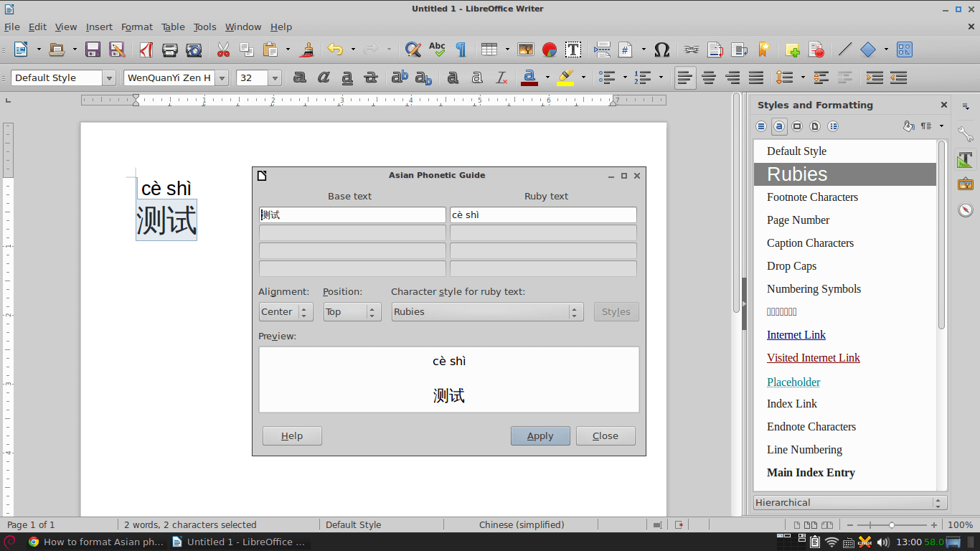The height and width of the screenshot is (551, 980).
Task: Toggle Bold formatting
Action: tap(300, 77)
